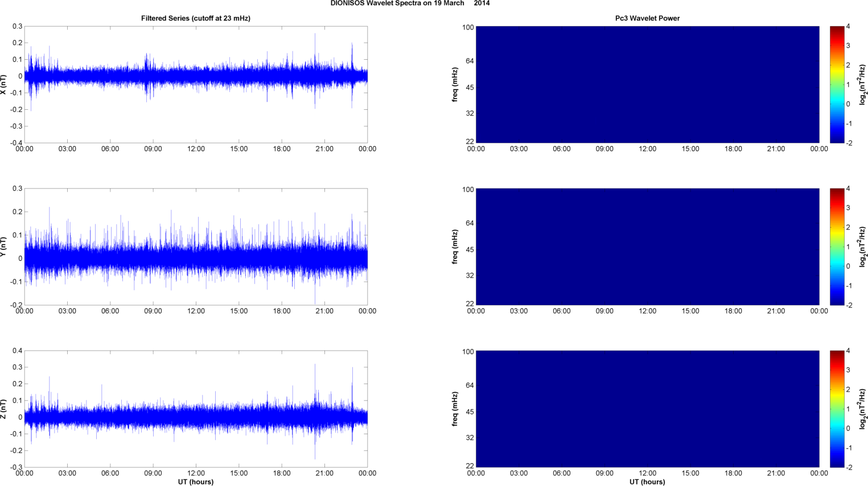Click the 0.4 tick on Z plot axis
This screenshot has width=868, height=486.
click(17, 351)
